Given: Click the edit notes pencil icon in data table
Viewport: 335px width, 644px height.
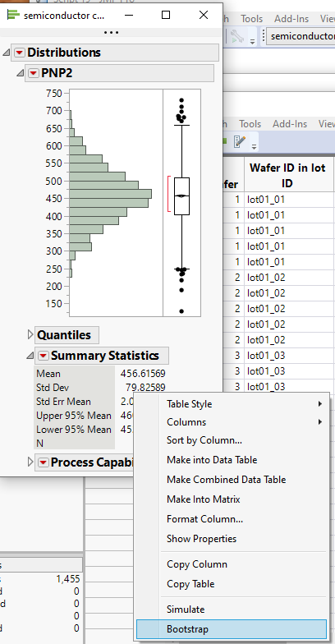Looking at the screenshot, I should [240, 141].
